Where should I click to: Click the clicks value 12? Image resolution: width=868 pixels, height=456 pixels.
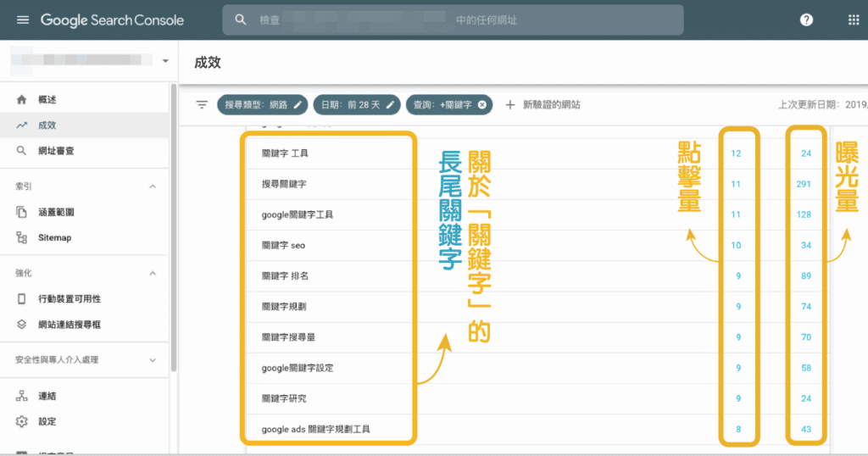click(736, 153)
